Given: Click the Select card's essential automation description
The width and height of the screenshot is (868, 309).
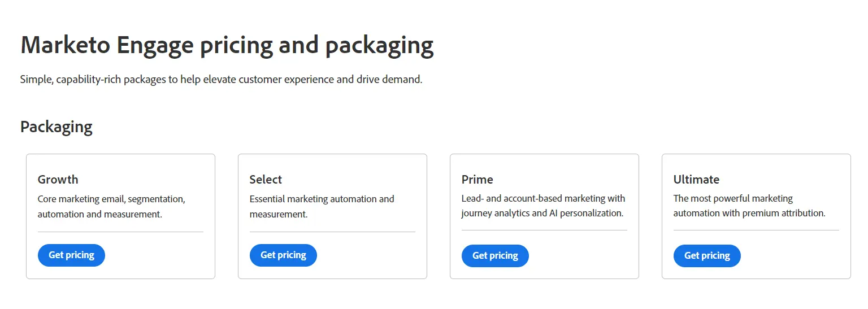Looking at the screenshot, I should pyautogui.click(x=322, y=207).
